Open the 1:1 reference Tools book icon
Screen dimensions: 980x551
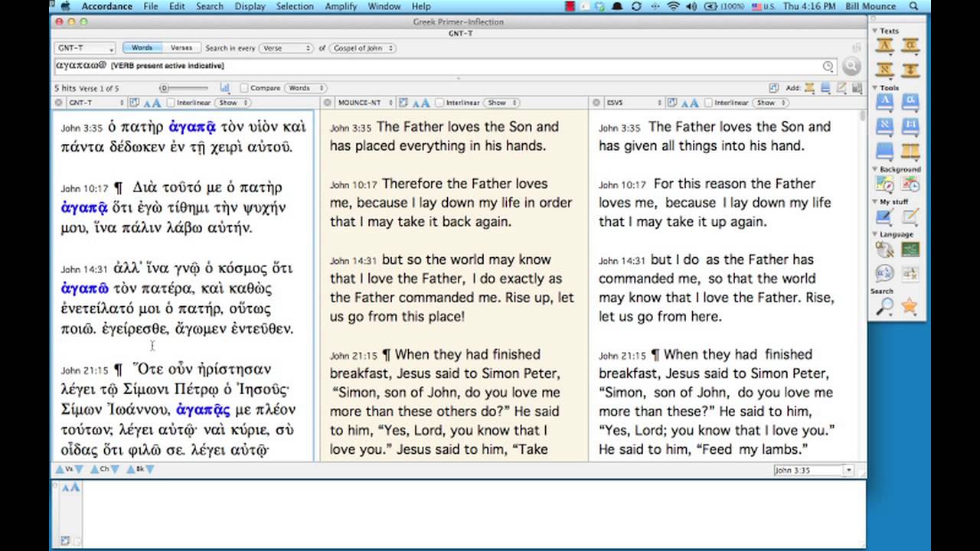point(910,126)
